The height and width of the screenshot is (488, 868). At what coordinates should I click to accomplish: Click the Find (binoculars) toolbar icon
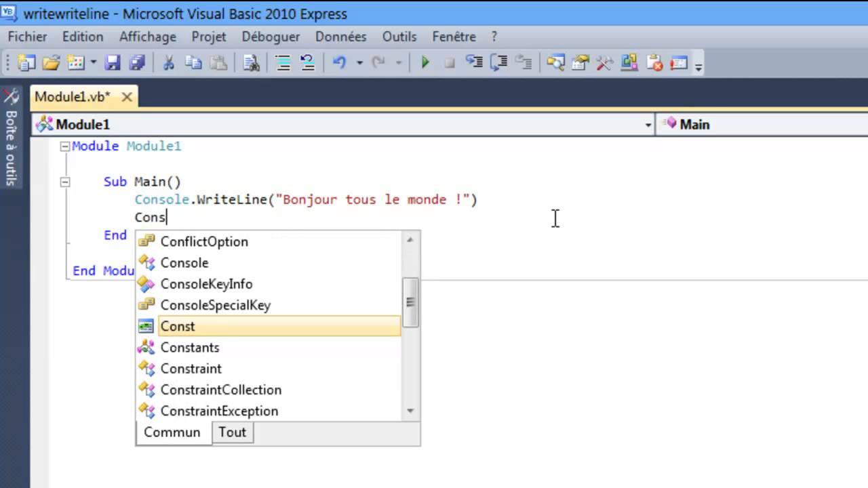252,63
